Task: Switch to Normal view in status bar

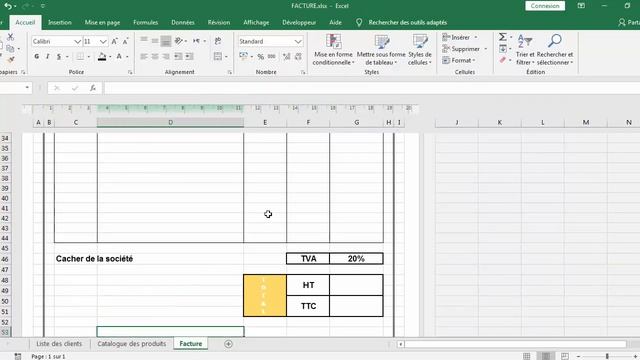Action: (x=527, y=356)
